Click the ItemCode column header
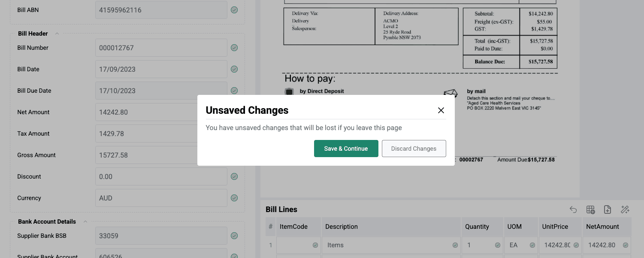 [299, 227]
